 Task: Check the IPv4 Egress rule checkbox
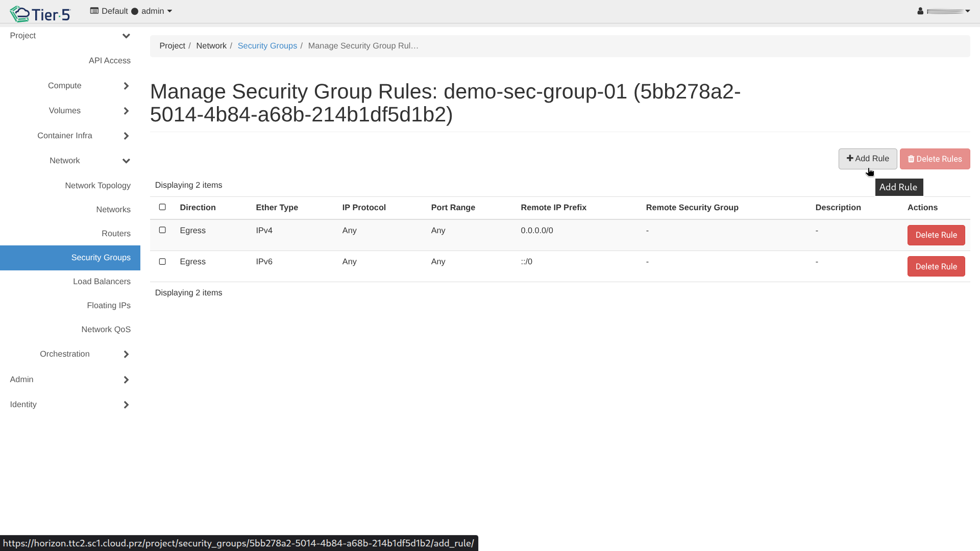pyautogui.click(x=162, y=230)
